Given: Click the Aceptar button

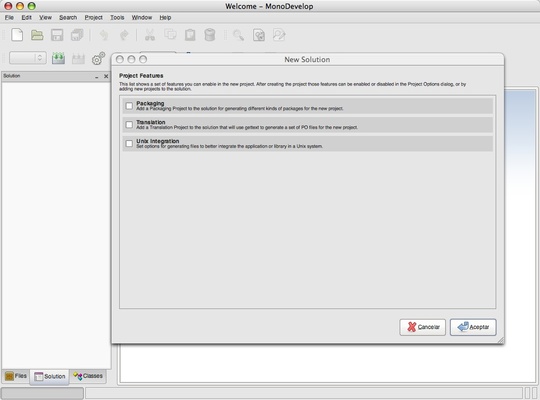Looking at the screenshot, I should click(x=473, y=327).
